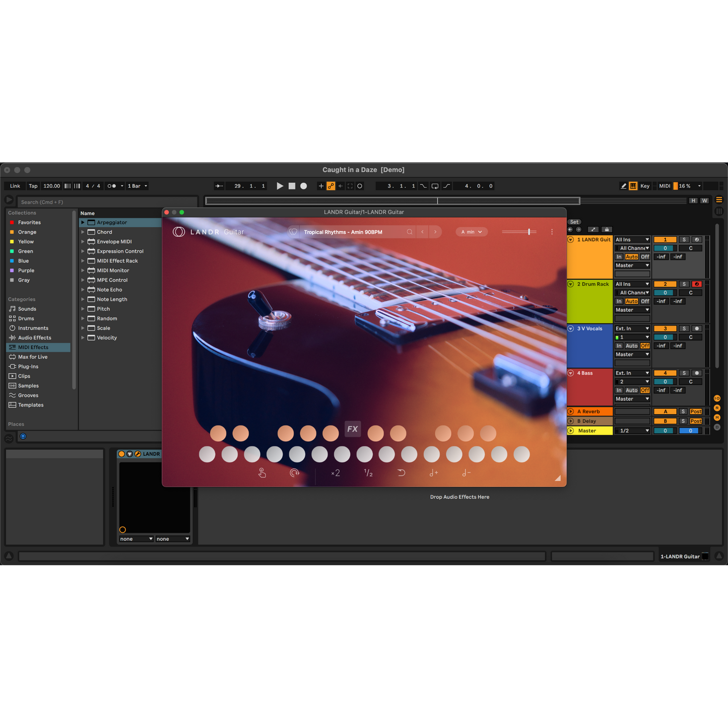Select the MIDI Effects category icon in the browser
The height and width of the screenshot is (728, 728).
click(x=13, y=347)
